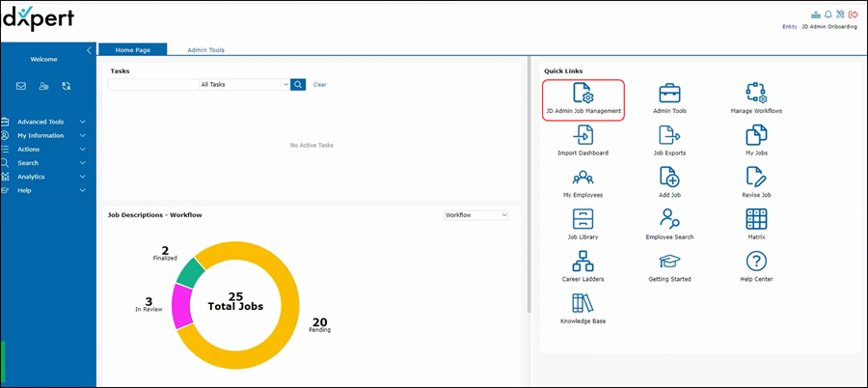Click the Clear link next to search
This screenshot has height=388, width=868.
point(319,85)
